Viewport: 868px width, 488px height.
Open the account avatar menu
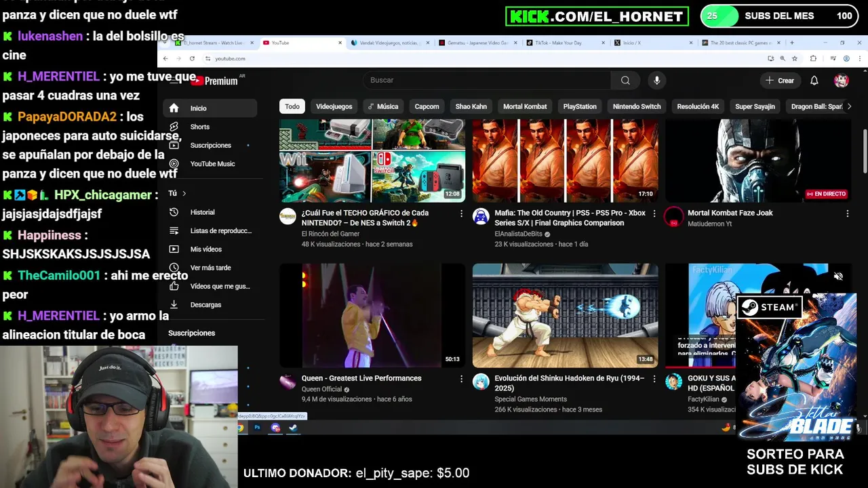(842, 80)
